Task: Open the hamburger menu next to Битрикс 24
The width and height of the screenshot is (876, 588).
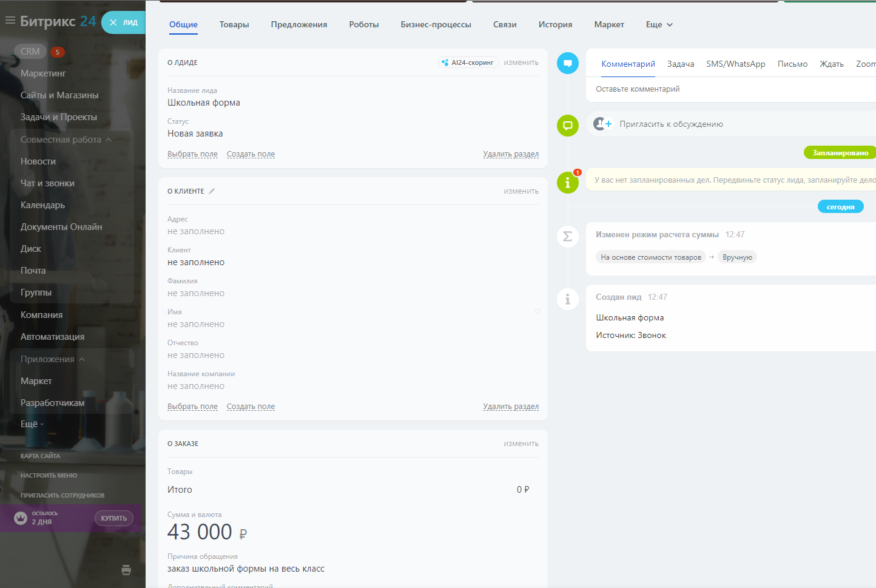Action: tap(10, 21)
